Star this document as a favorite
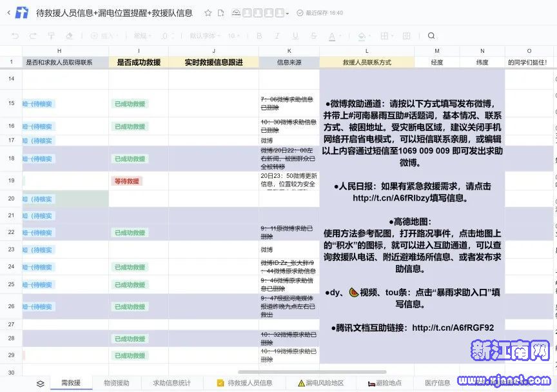 (208, 13)
